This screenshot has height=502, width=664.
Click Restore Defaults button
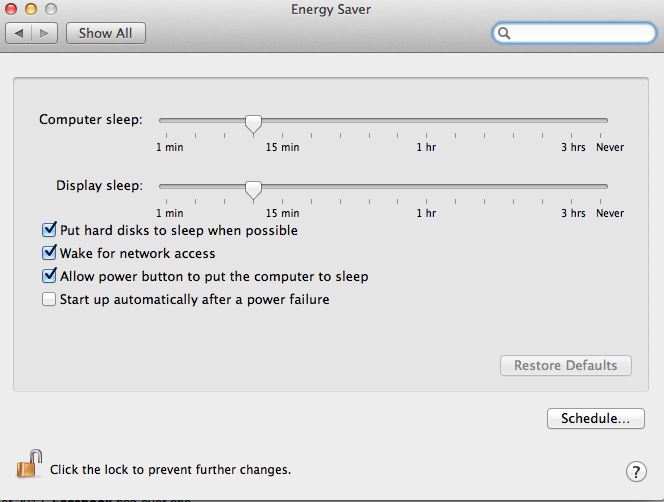pos(566,365)
